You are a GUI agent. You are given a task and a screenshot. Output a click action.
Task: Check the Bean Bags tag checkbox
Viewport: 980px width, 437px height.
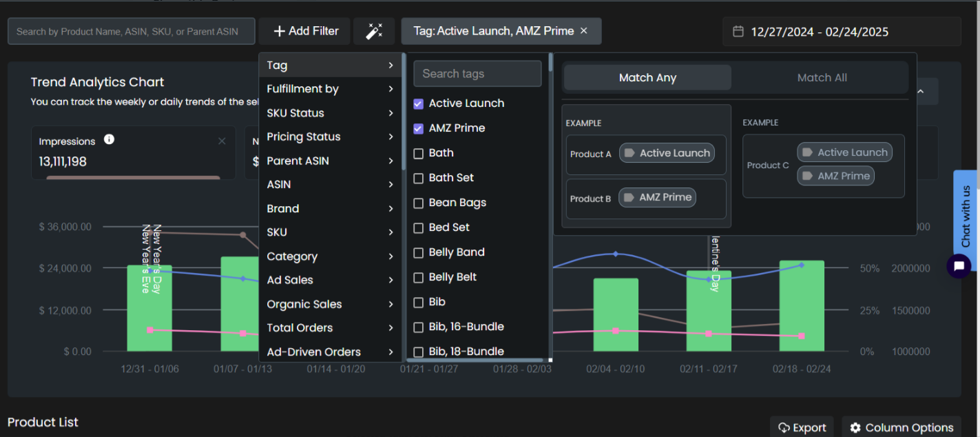point(418,203)
